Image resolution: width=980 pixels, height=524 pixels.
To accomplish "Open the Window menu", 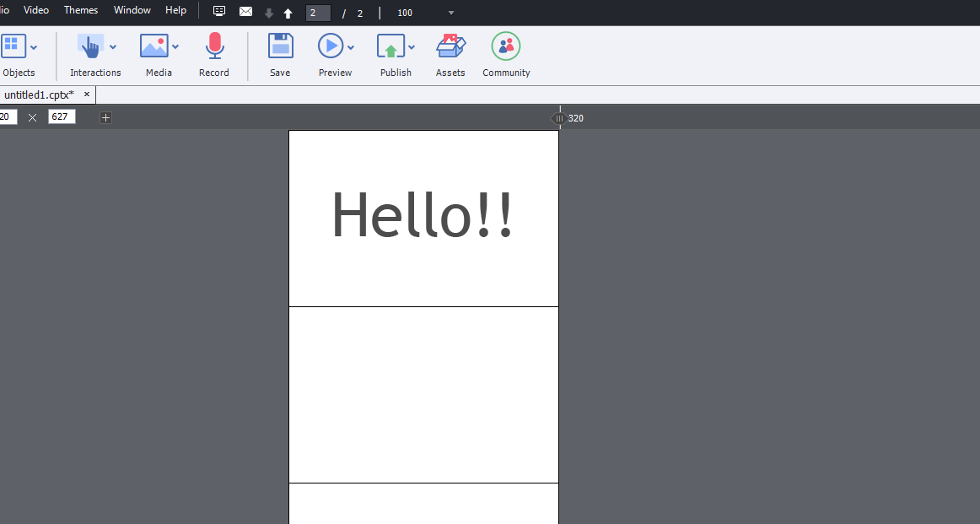I will (x=132, y=9).
